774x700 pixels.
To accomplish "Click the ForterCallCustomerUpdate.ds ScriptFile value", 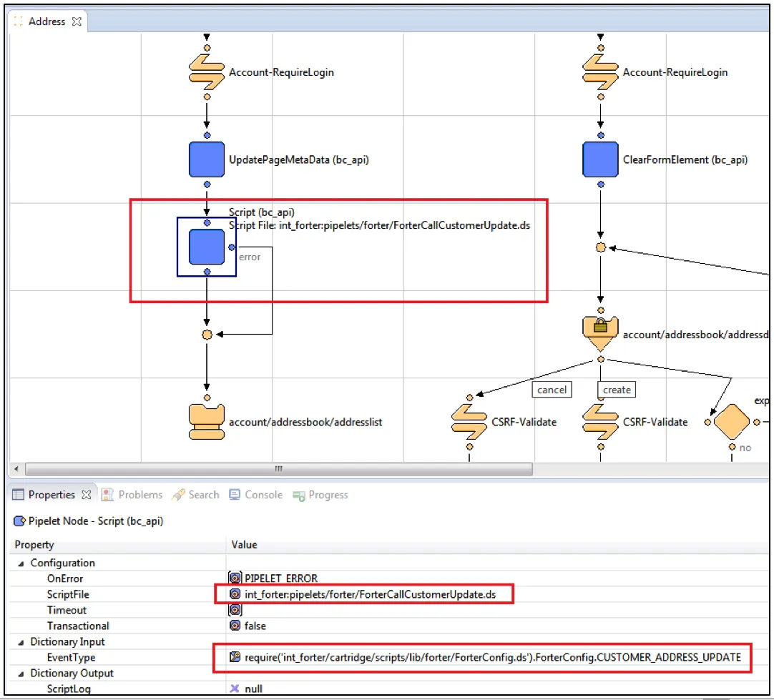I will (371, 594).
